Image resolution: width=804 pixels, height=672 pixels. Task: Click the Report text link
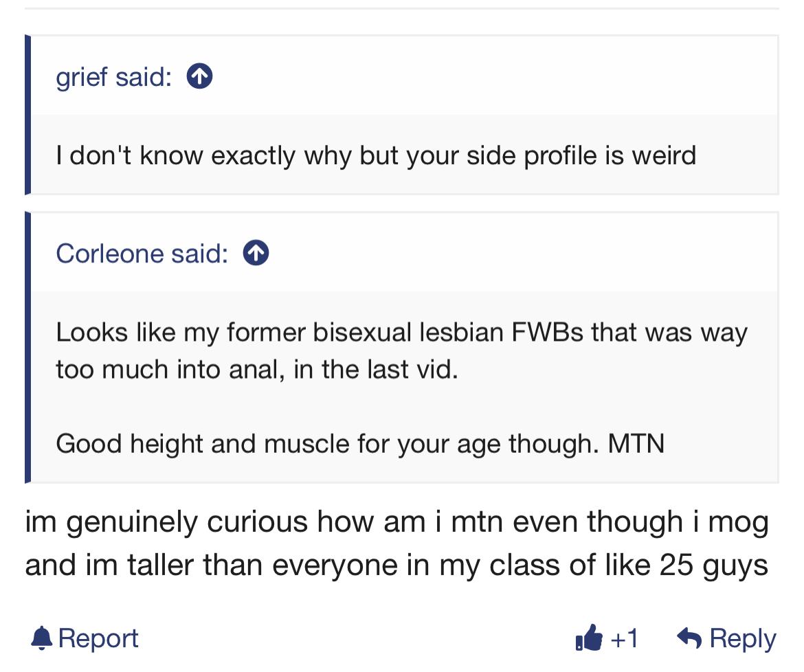click(98, 638)
